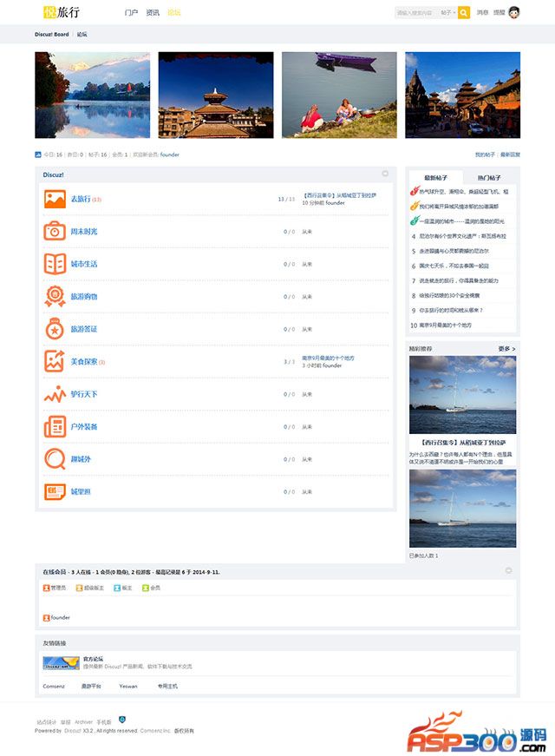
Task: Open the women by lake banner image
Action: coord(339,95)
